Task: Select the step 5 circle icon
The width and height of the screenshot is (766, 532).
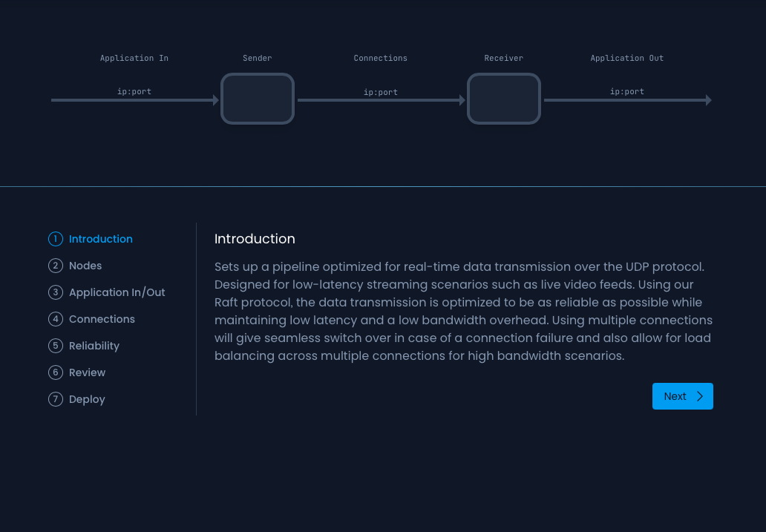Action: coord(56,346)
